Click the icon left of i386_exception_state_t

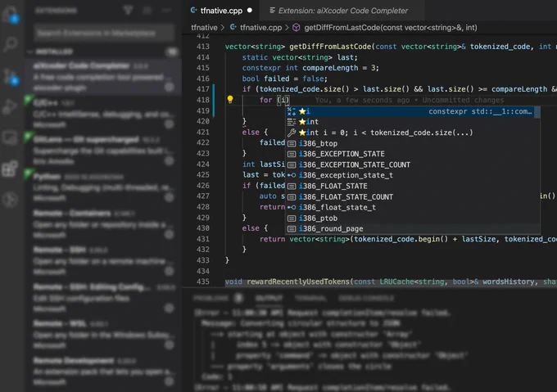point(292,175)
